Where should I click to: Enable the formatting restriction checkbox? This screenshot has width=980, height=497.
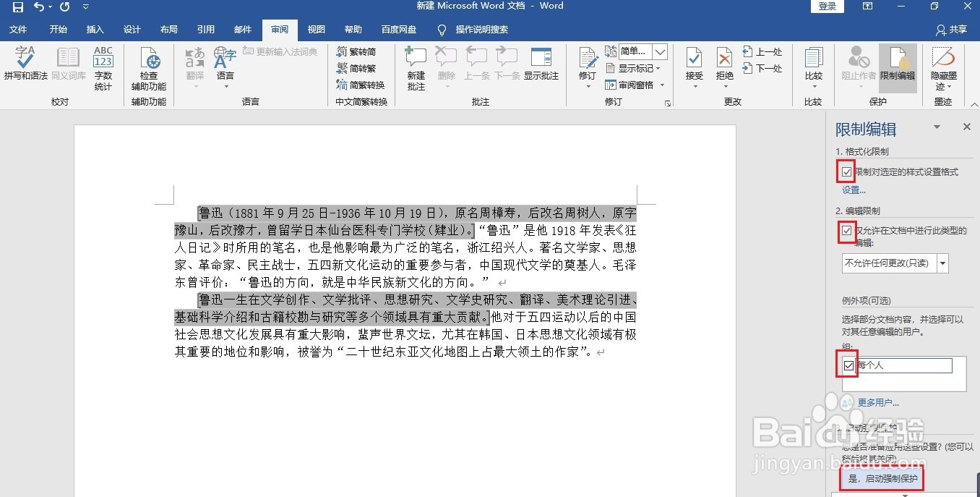click(x=846, y=171)
